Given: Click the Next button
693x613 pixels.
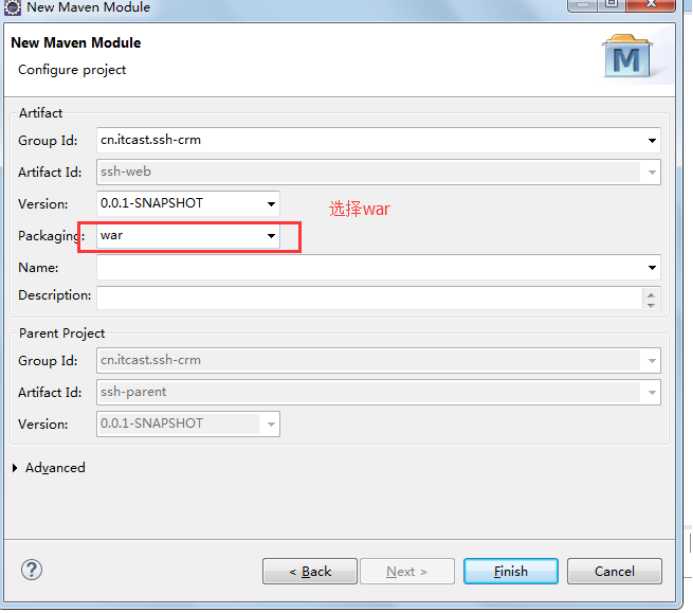Looking at the screenshot, I should pyautogui.click(x=407, y=571).
